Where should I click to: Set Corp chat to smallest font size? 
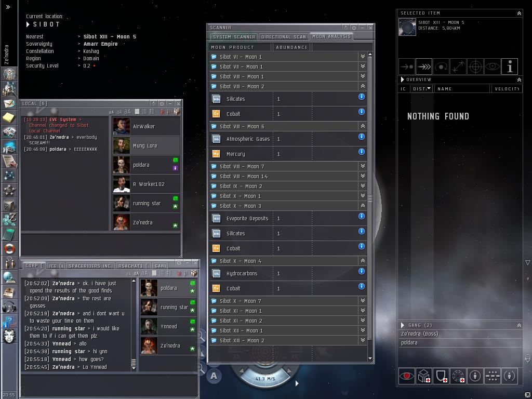point(129,273)
